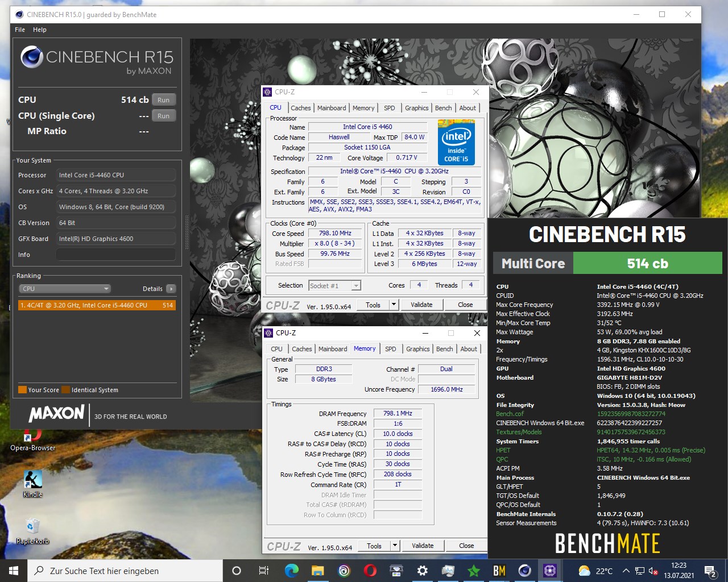Click the Info input field in Your System

coord(116,255)
